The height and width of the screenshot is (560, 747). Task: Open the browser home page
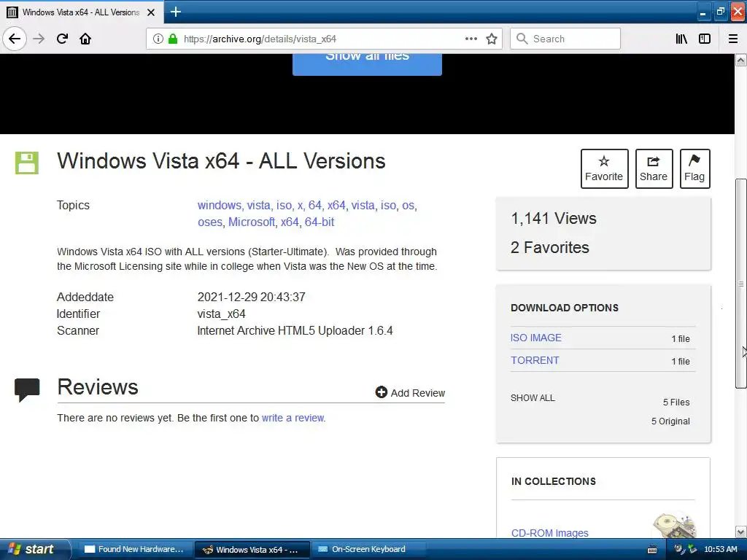pos(85,39)
